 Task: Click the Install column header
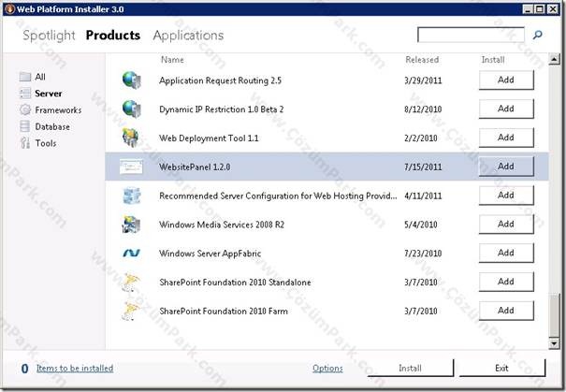(493, 60)
